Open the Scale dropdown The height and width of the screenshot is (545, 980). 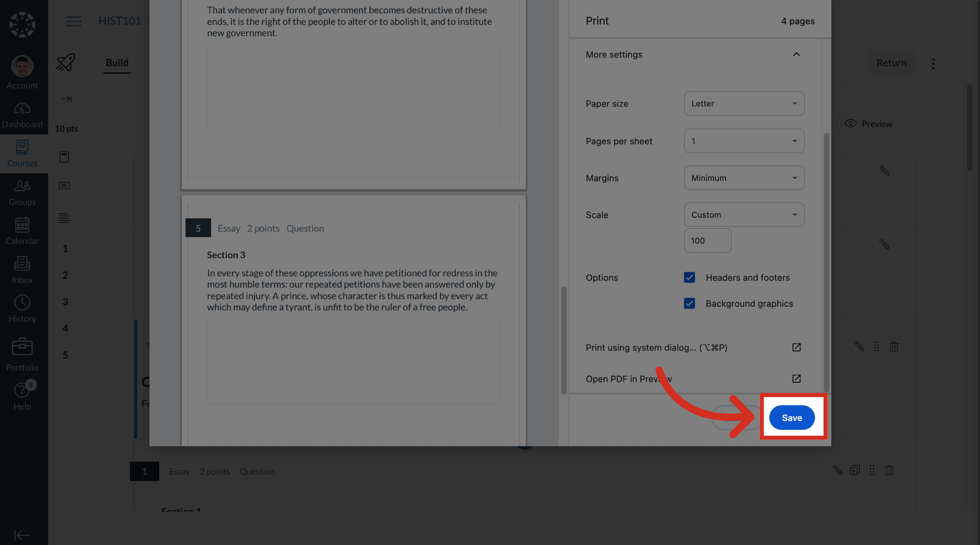[744, 214]
